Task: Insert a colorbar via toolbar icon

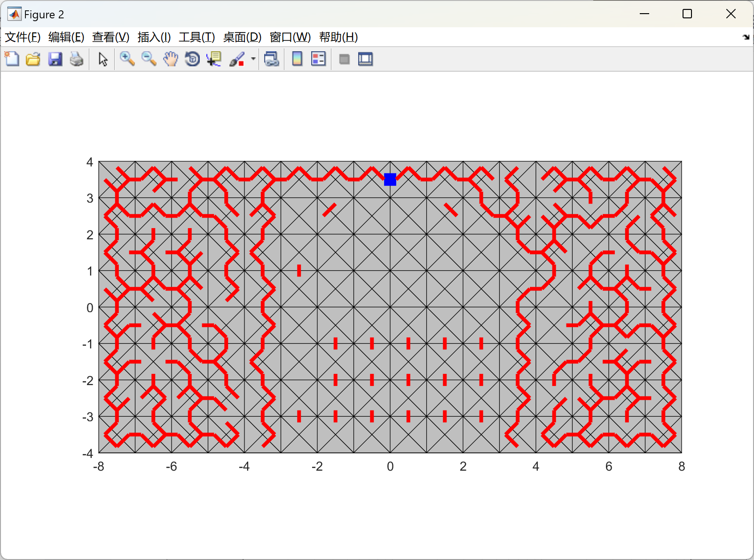Action: [297, 59]
